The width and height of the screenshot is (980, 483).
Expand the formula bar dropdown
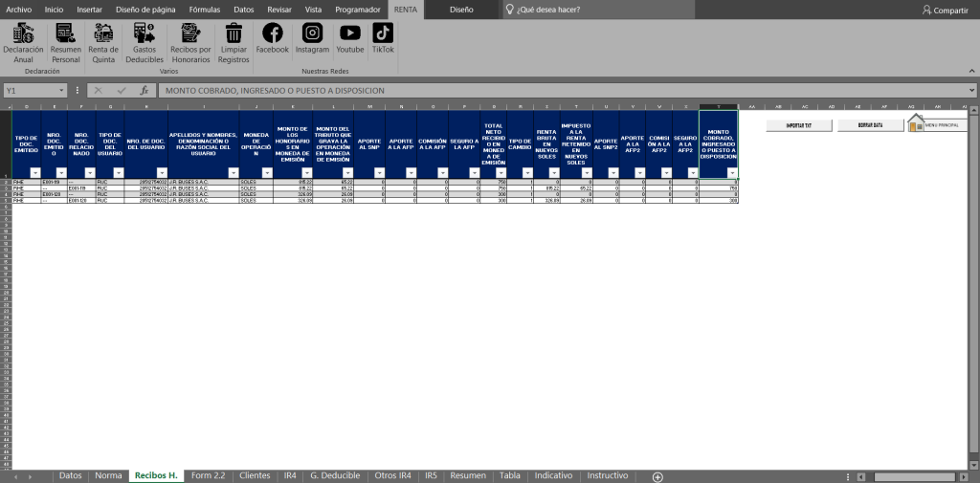972,91
